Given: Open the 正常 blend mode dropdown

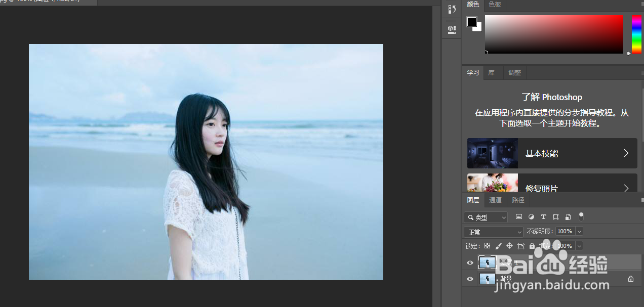Looking at the screenshot, I should click(494, 232).
